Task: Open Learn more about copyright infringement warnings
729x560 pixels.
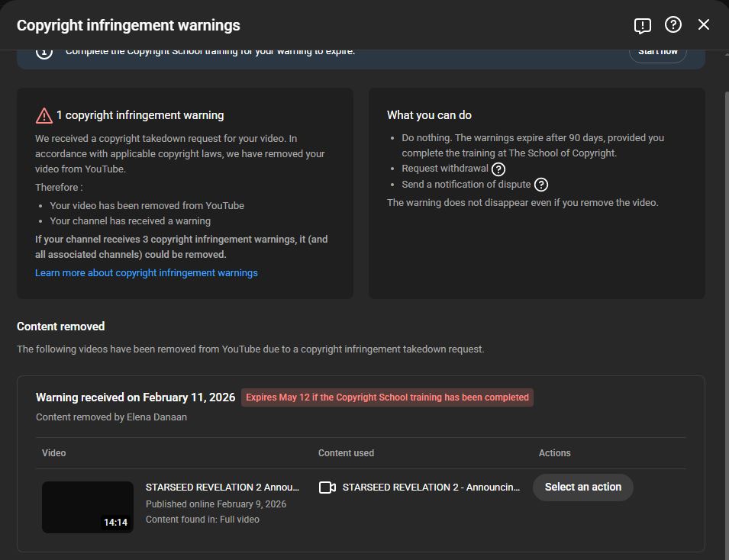Action: point(147,273)
